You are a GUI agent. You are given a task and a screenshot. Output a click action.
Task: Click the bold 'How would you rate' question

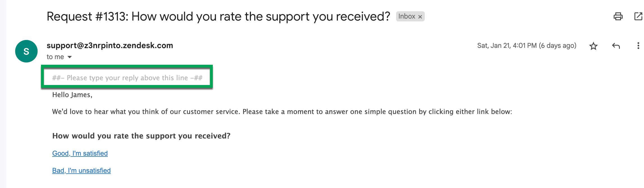click(141, 136)
